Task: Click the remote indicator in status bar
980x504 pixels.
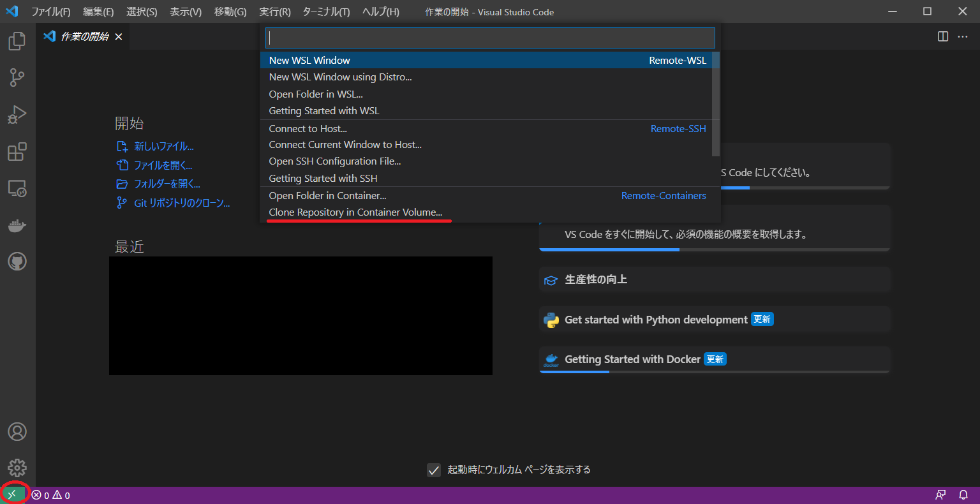Action: point(11,494)
